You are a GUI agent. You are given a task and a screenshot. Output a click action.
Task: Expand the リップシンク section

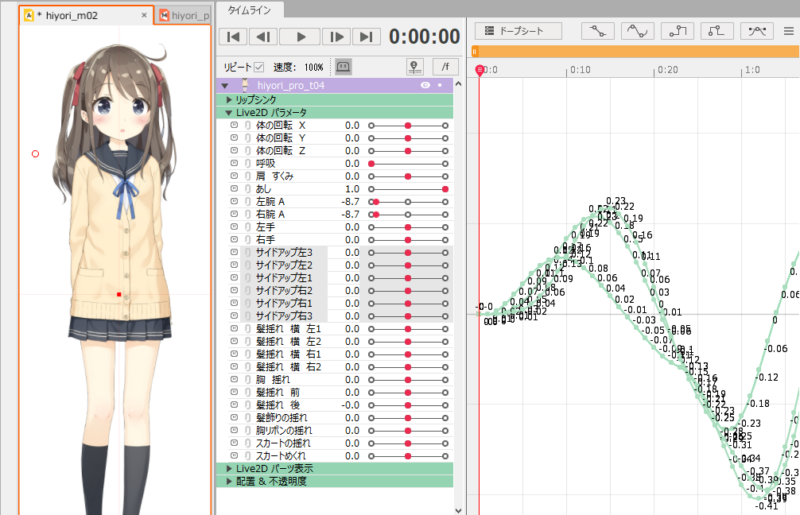229,100
